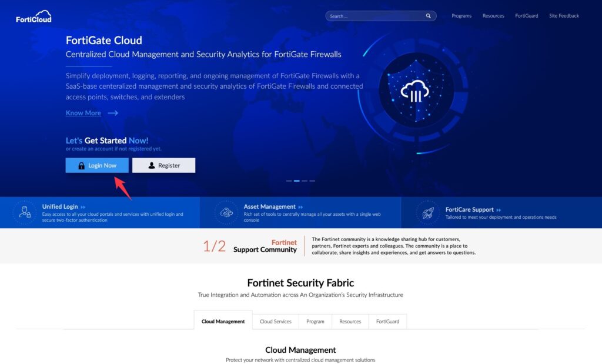Image resolution: width=602 pixels, height=364 pixels.
Task: Click the cloud shield hero graphic
Action: click(416, 91)
